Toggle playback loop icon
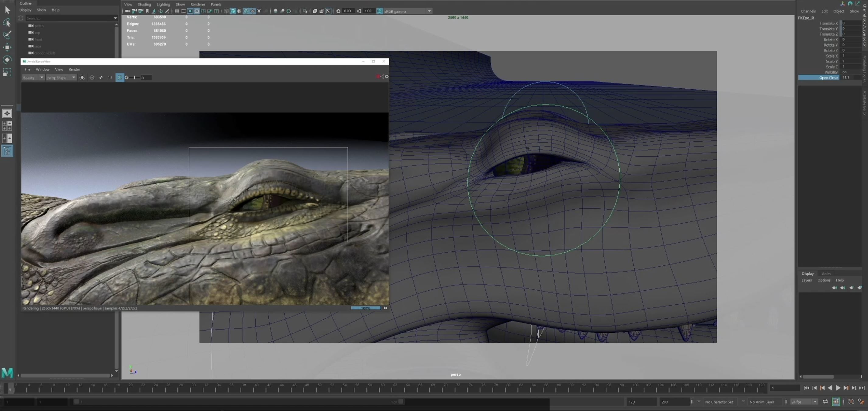This screenshot has height=411, width=868. point(825,402)
